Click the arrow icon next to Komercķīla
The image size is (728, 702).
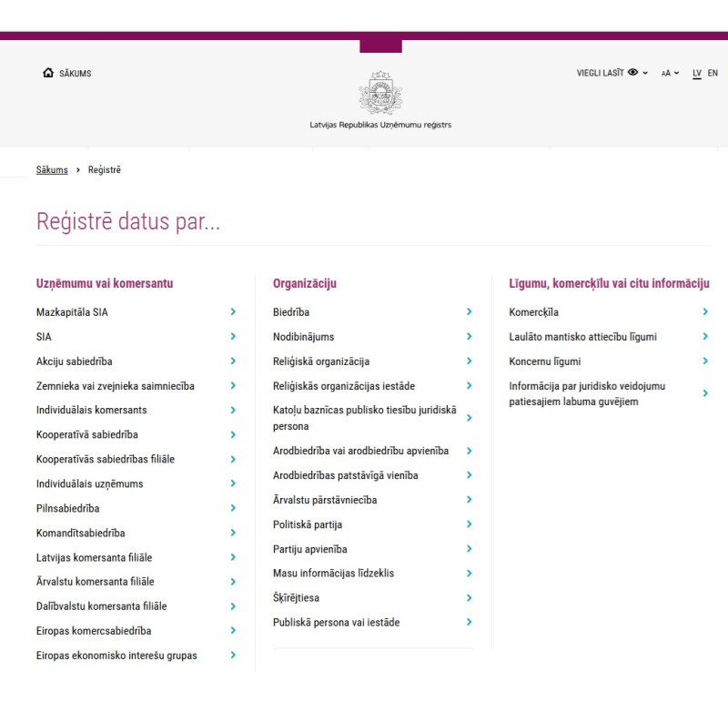tap(705, 312)
